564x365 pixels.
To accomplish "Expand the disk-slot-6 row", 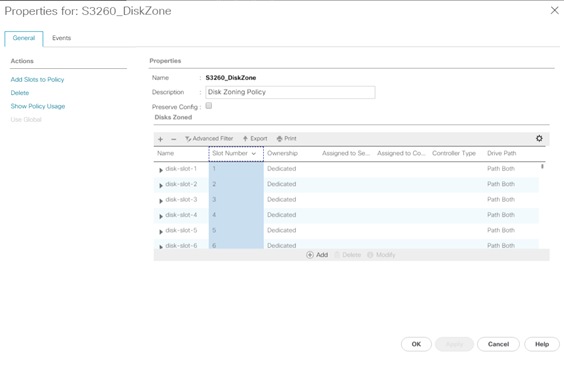I will 161,247.
